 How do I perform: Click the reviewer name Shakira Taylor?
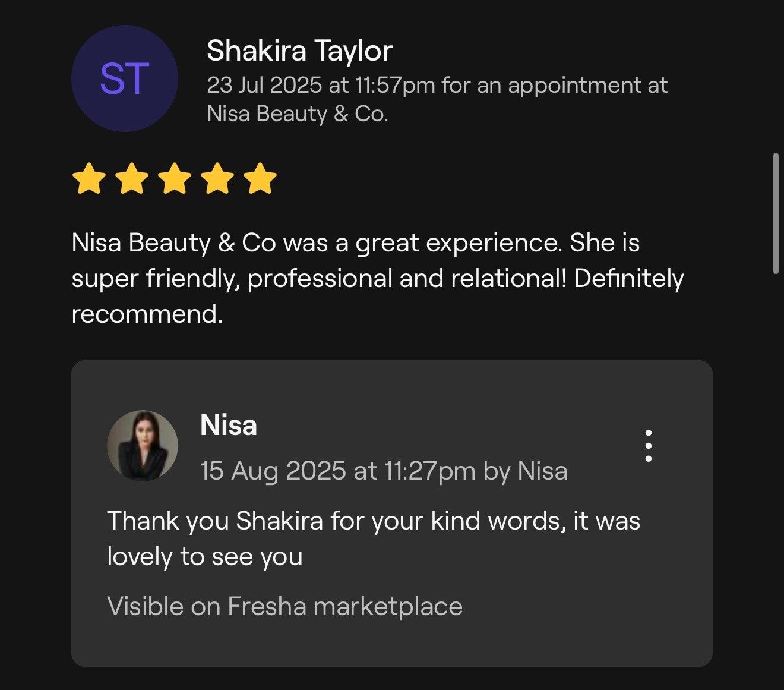click(x=299, y=51)
